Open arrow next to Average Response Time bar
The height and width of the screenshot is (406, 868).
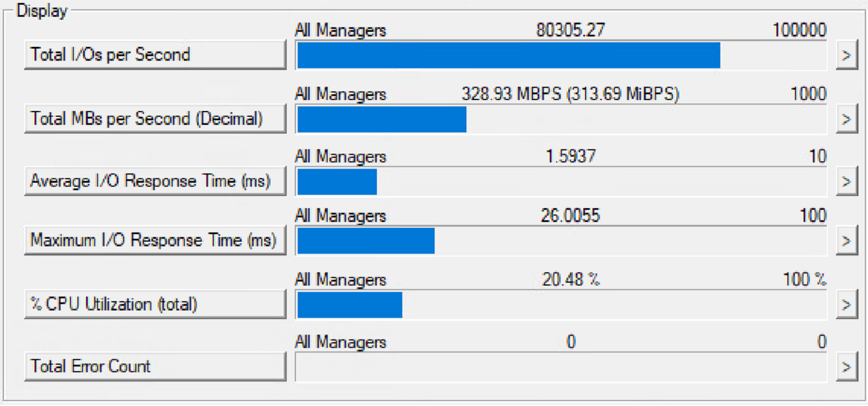click(846, 182)
